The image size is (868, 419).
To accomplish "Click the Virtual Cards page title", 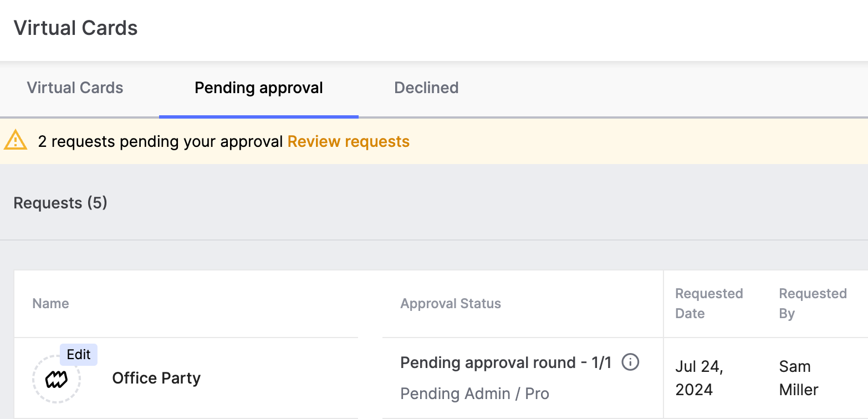I will [75, 28].
